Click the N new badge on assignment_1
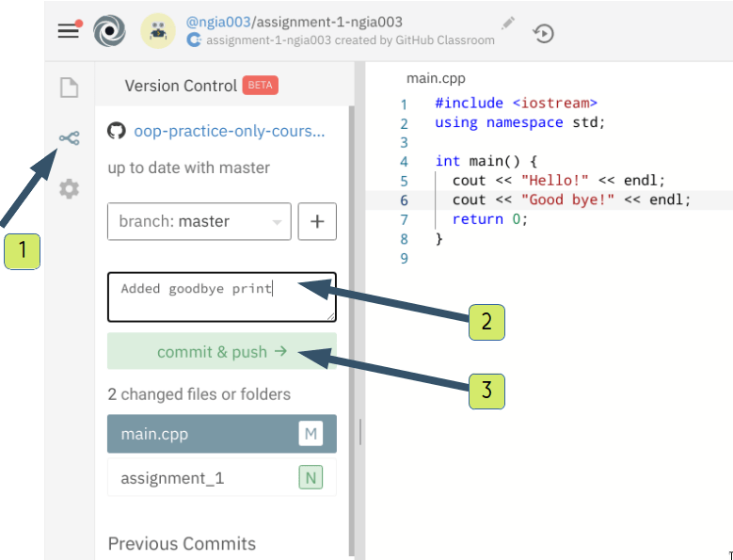 [x=311, y=478]
